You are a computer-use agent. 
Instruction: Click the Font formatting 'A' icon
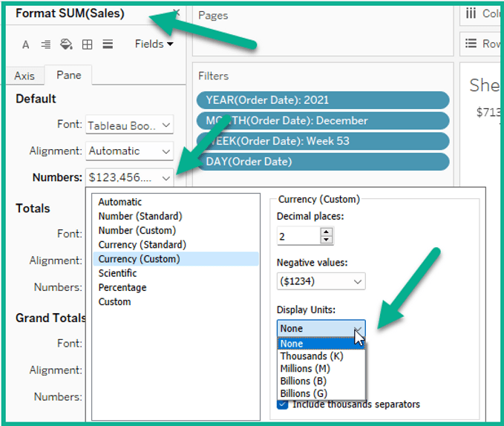click(26, 45)
